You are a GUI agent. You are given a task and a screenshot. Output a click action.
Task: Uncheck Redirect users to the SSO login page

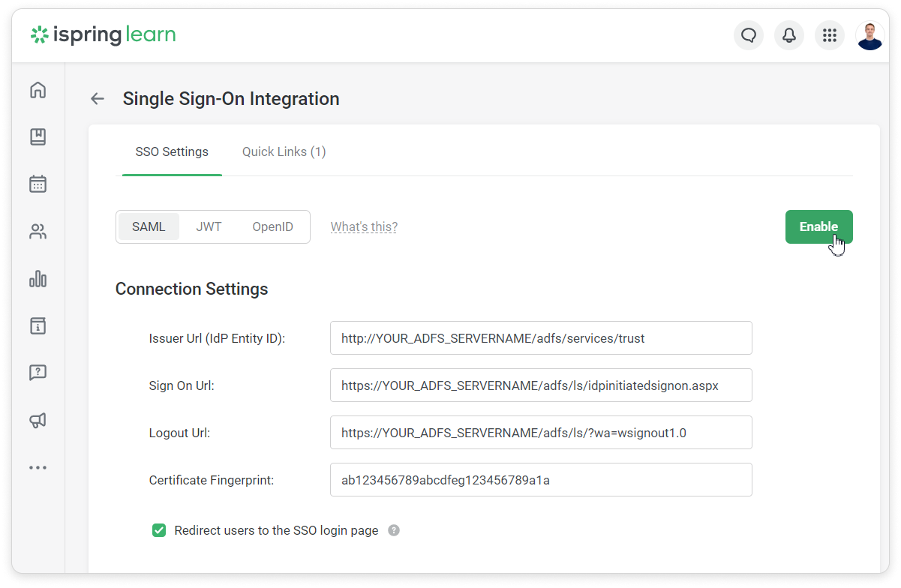coord(158,529)
